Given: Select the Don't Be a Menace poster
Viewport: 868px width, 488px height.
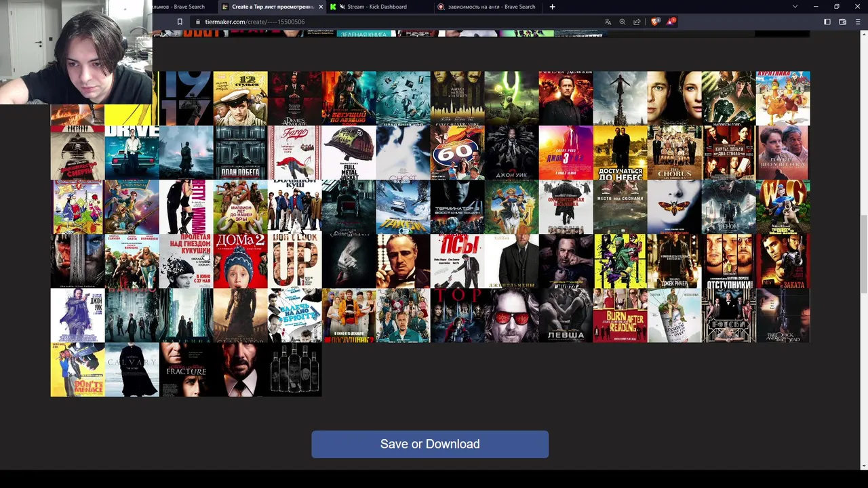Looking at the screenshot, I should click(x=77, y=369).
